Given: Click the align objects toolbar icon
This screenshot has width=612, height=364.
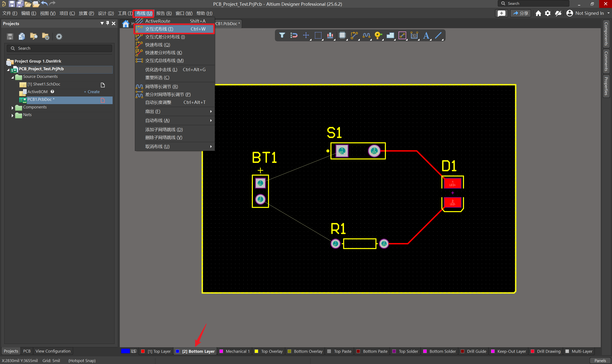Looking at the screenshot, I should click(x=330, y=35).
